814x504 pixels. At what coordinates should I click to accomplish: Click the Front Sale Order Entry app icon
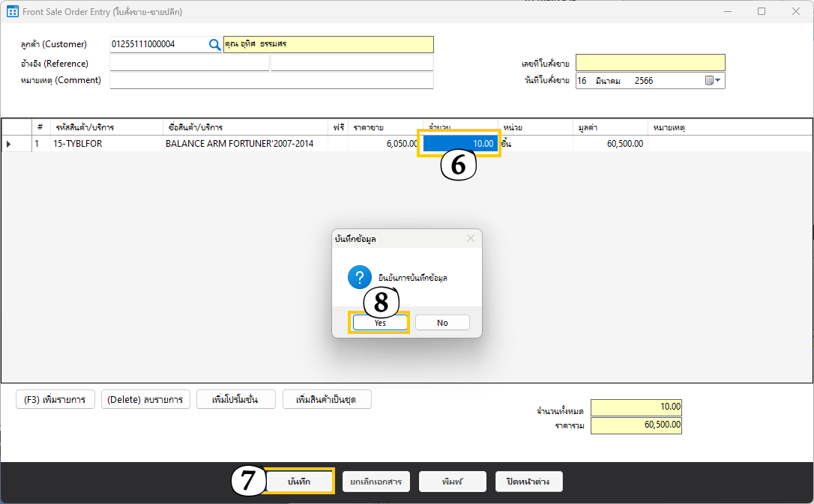[x=12, y=12]
